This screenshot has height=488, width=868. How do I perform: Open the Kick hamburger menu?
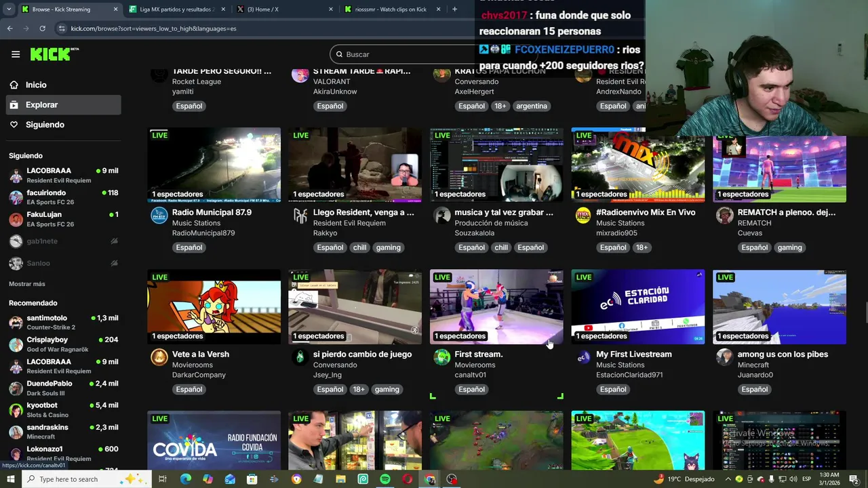click(x=16, y=54)
